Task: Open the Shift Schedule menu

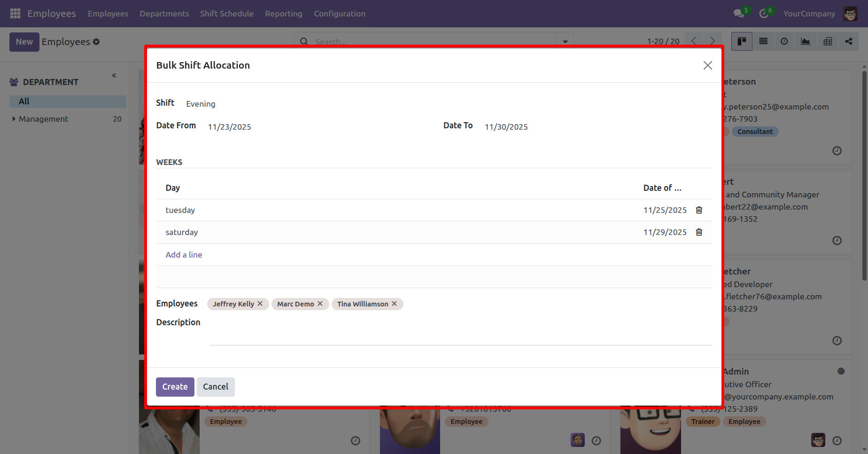Action: click(227, 14)
